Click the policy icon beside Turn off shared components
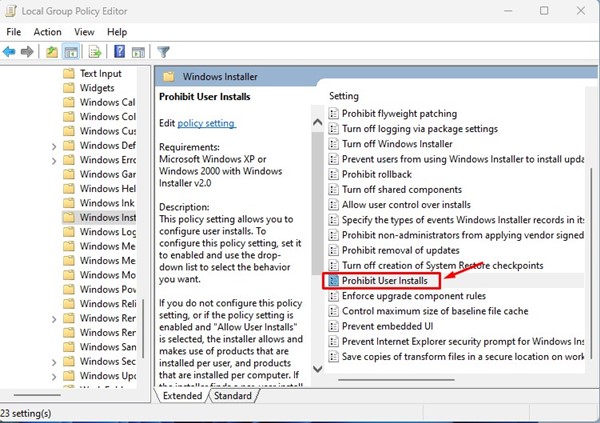The image size is (600, 423). tap(334, 189)
